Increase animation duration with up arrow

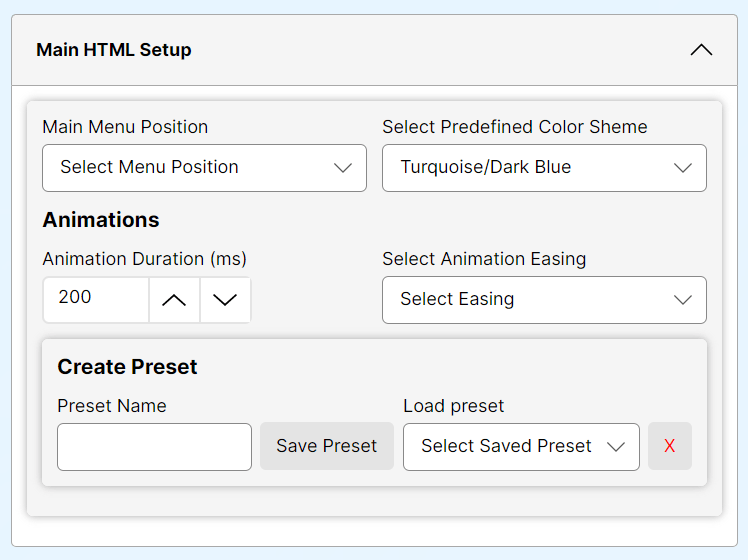pos(174,300)
